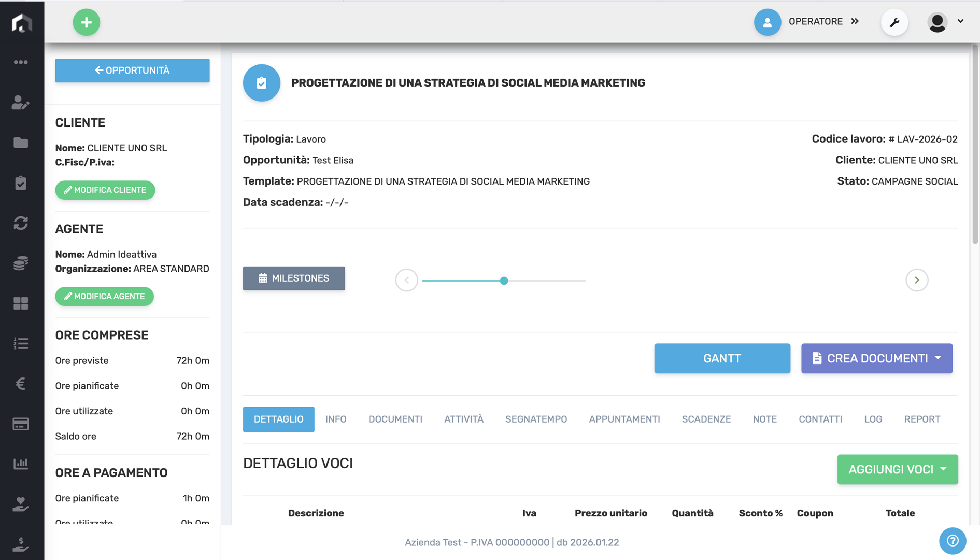Viewport: 980px width, 560px height.
Task: Go back to Opportunità
Action: point(132,71)
